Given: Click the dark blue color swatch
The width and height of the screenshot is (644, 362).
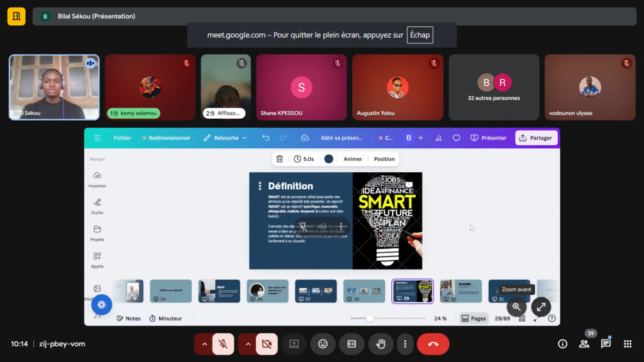Looking at the screenshot, I should 328,159.
